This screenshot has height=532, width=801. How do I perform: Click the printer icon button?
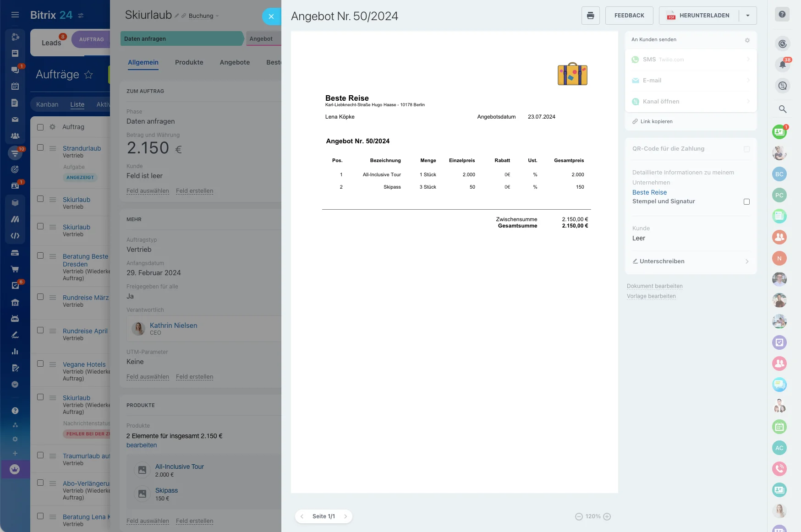(x=590, y=16)
